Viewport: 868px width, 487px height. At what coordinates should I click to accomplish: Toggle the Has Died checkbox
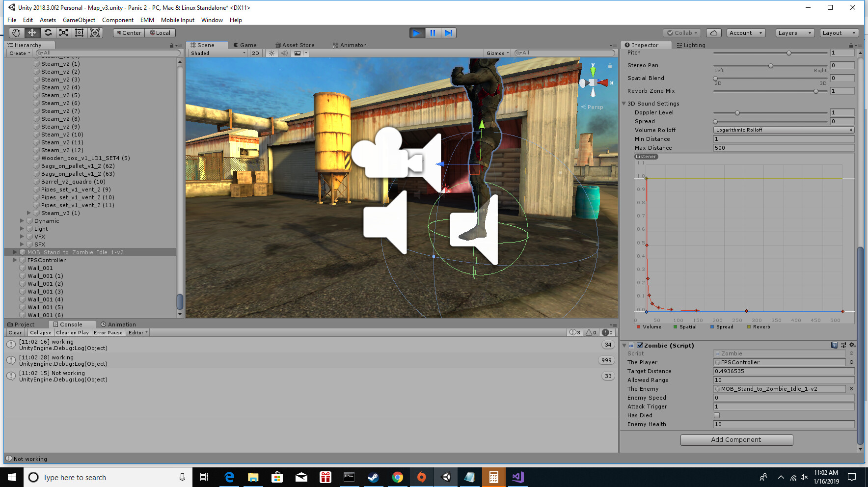point(716,415)
